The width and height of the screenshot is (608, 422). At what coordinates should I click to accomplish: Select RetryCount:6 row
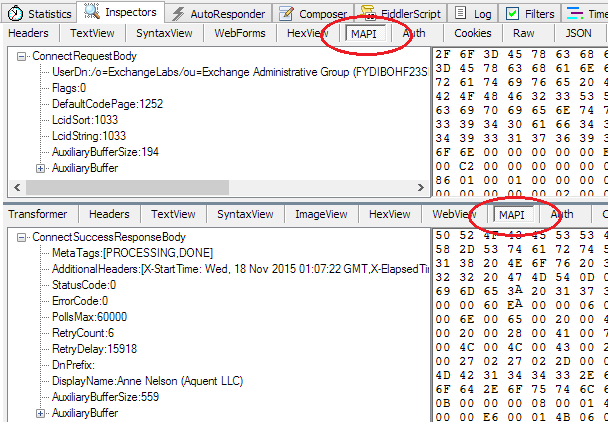coord(83,333)
